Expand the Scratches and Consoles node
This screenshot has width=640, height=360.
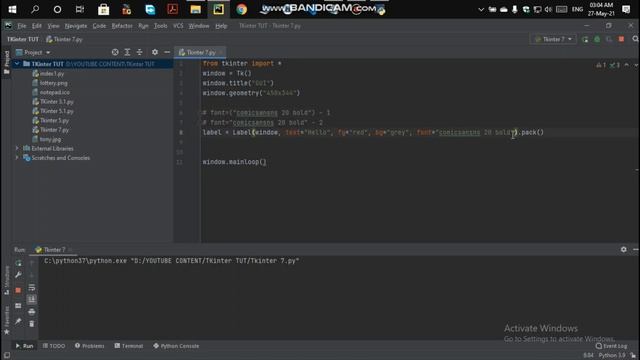[x=17, y=158]
